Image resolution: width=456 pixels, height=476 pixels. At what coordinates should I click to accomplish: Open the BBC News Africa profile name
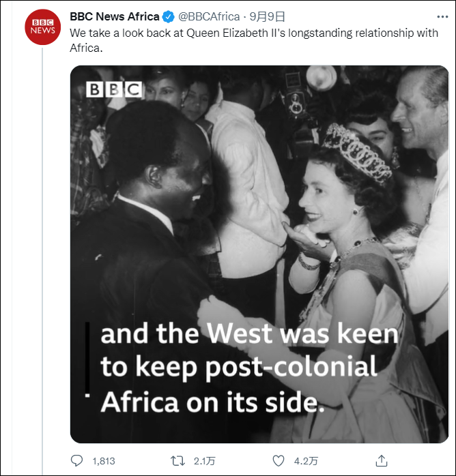114,16
